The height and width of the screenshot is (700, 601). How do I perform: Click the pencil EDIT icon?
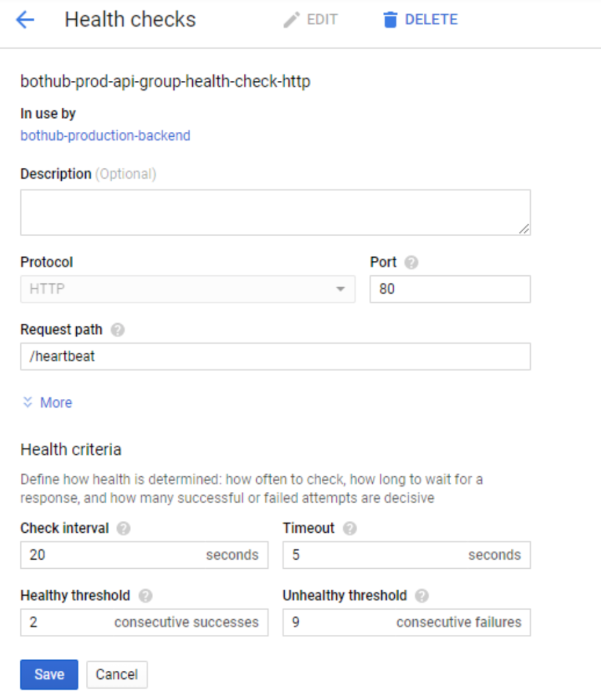point(291,20)
